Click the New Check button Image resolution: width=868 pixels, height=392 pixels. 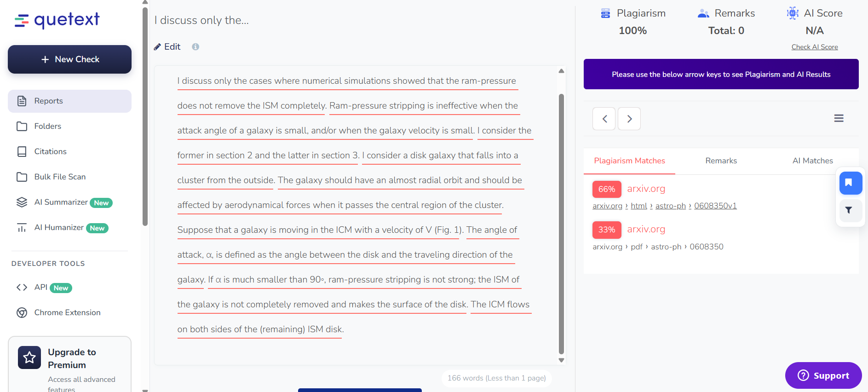click(x=69, y=59)
